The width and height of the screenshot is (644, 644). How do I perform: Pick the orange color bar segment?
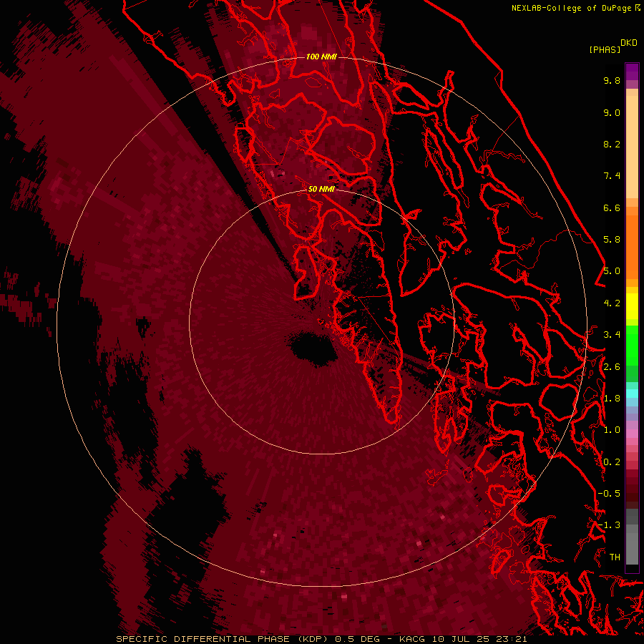[x=632, y=247]
